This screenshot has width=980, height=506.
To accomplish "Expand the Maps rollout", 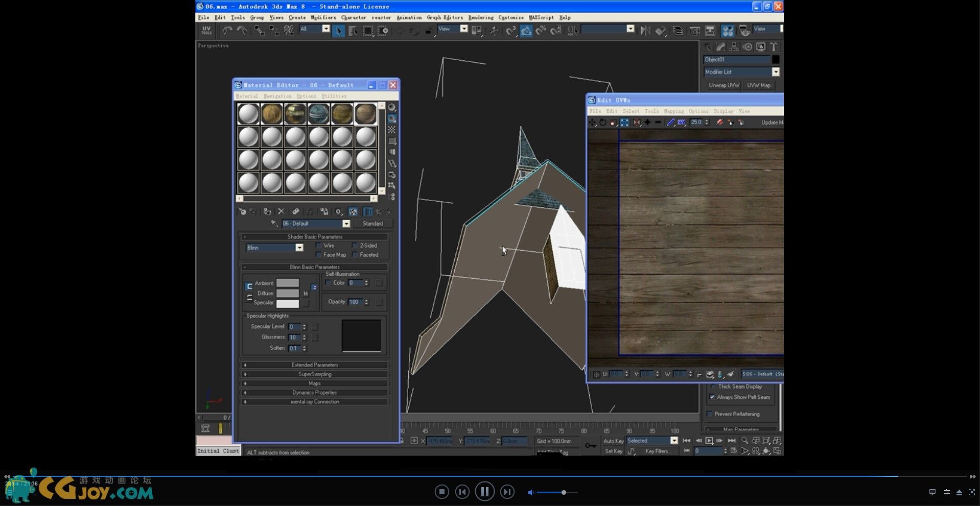I will pos(315,383).
